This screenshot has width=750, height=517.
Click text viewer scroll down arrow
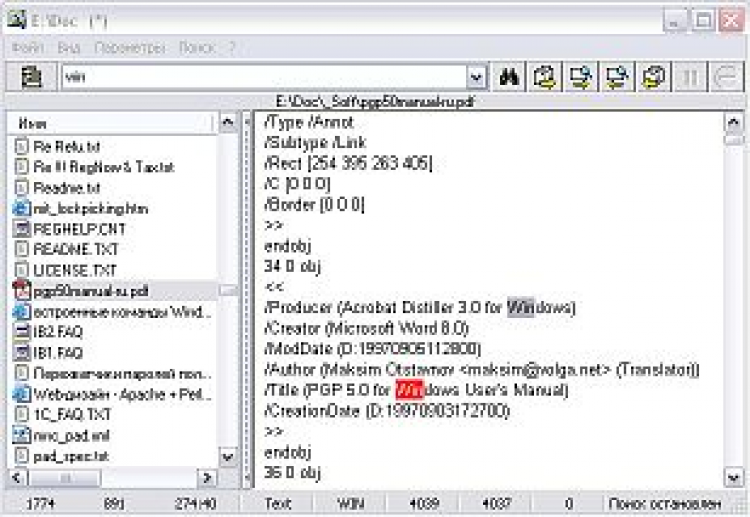[734, 477]
